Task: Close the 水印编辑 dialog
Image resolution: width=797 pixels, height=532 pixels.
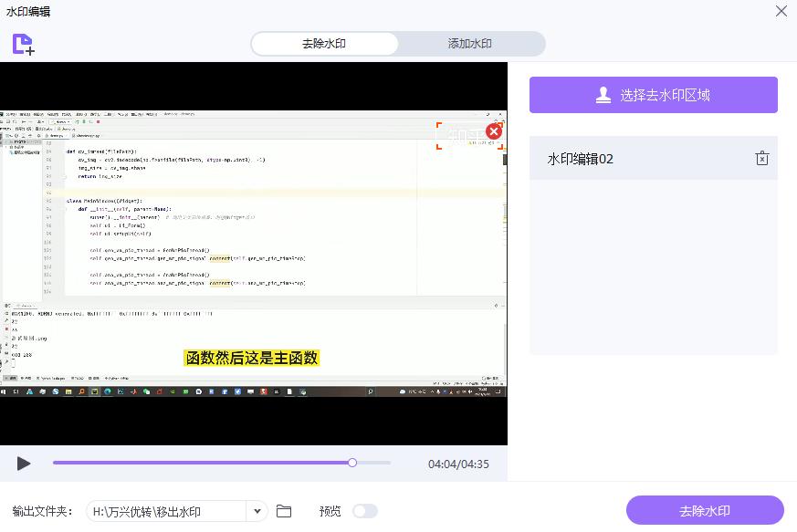Action: tap(781, 12)
